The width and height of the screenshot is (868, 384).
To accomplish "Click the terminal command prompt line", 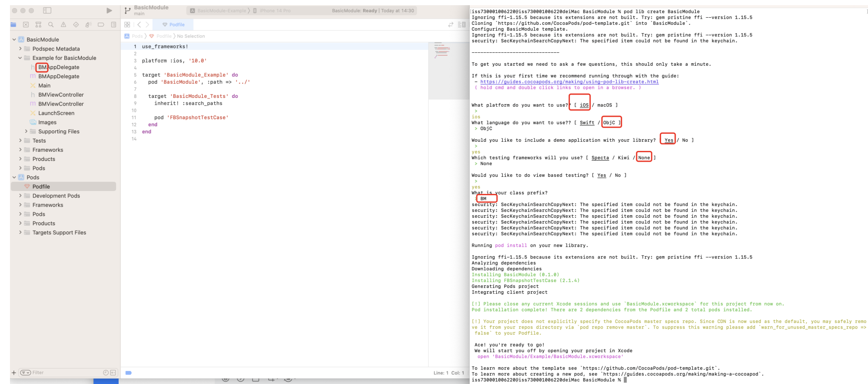I will tap(549, 380).
